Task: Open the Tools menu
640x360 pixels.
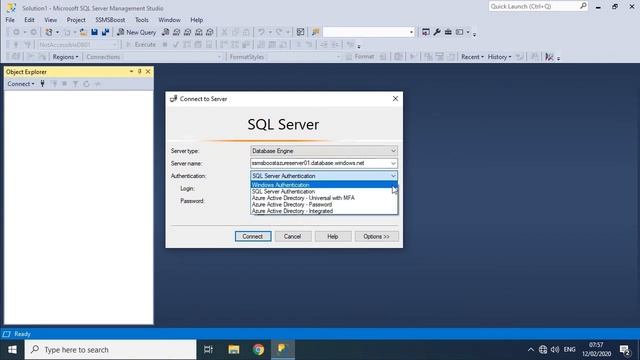Action: (142, 20)
